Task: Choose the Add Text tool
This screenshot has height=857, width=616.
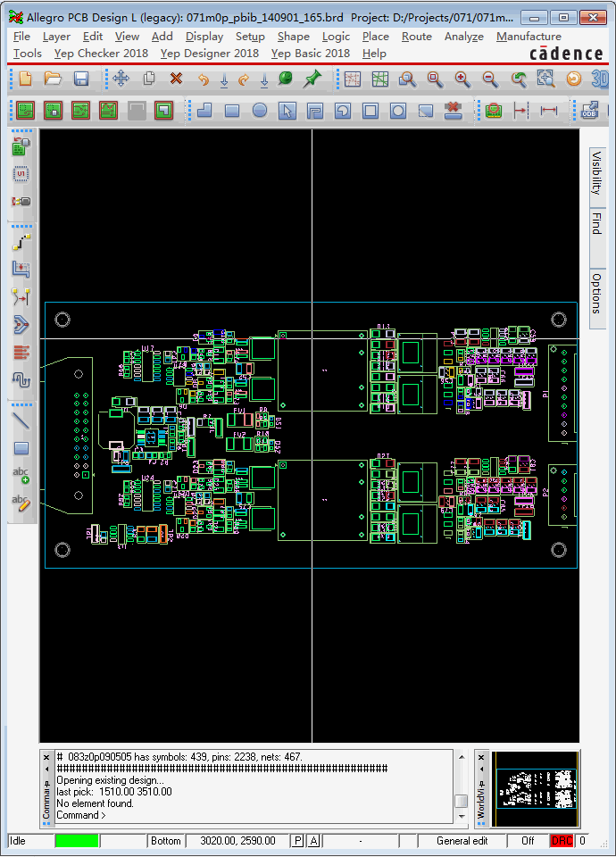Action: pyautogui.click(x=21, y=475)
